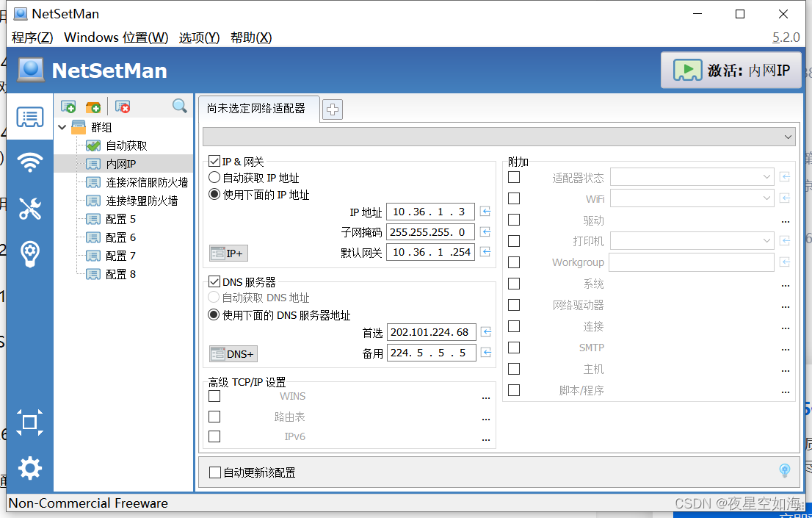The image size is (812, 518).
Task: Get current IP 地址 value arrow
Action: pos(485,212)
